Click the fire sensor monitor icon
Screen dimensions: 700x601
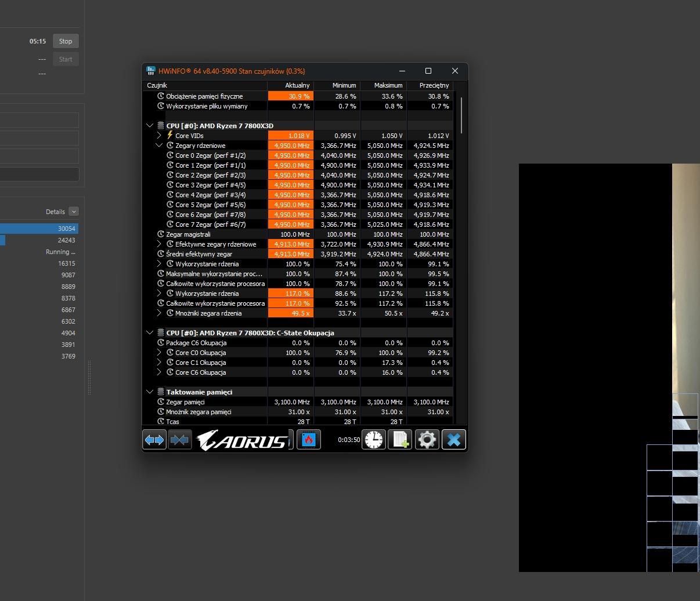[309, 440]
